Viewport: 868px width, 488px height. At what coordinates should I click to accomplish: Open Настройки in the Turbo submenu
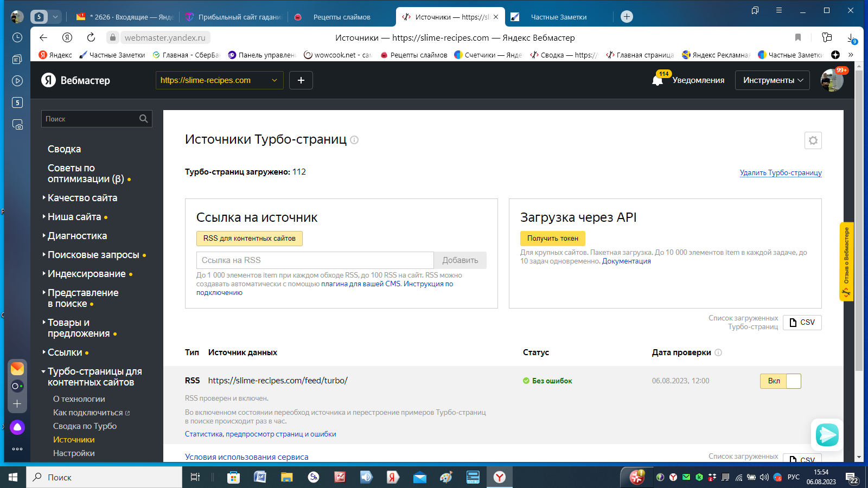point(74,453)
